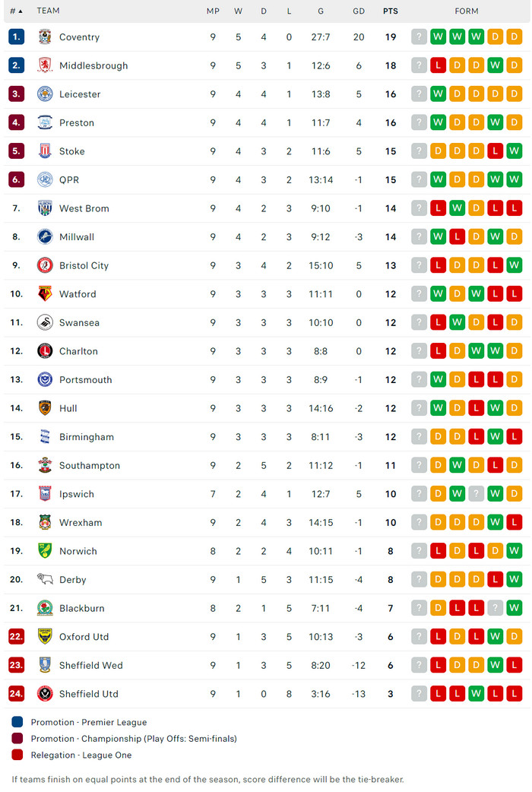Click the Norwich club crest icon
Screen dimensions: 532x792
point(45,551)
